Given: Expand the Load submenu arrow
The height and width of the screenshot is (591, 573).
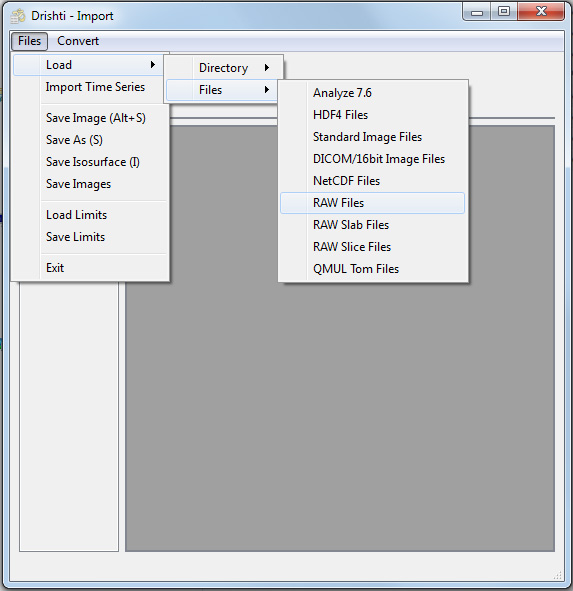Looking at the screenshot, I should coord(153,65).
